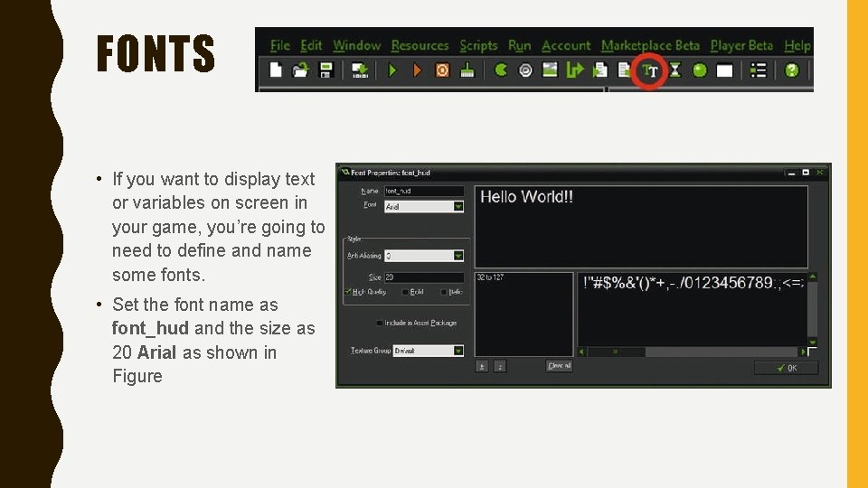868x488 pixels.
Task: Click character preview vertical scroll up arrow
Action: [813, 277]
